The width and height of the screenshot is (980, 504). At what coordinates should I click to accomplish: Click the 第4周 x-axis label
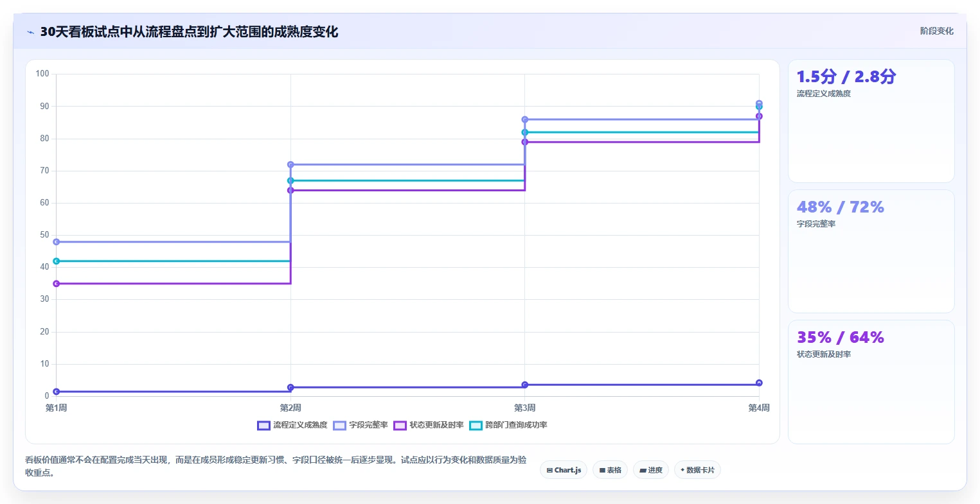(759, 408)
